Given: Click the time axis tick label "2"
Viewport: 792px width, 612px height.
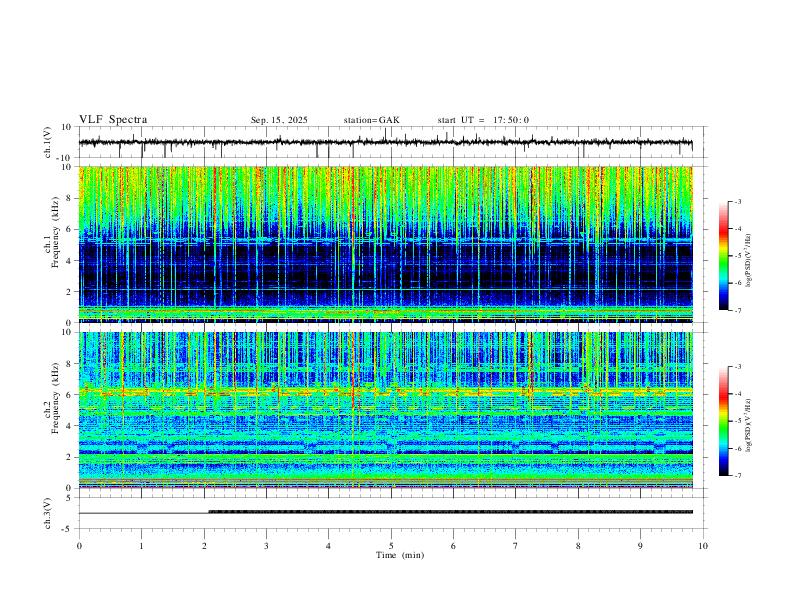Looking at the screenshot, I should pos(204,546).
